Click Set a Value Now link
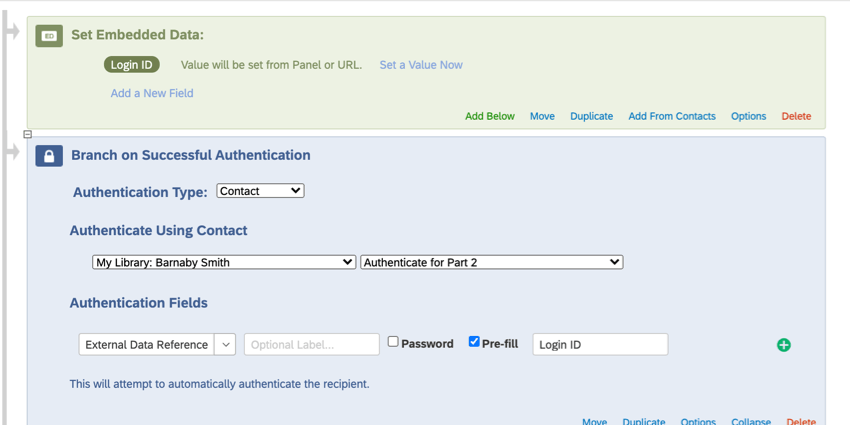This screenshot has height=425, width=850. click(421, 65)
